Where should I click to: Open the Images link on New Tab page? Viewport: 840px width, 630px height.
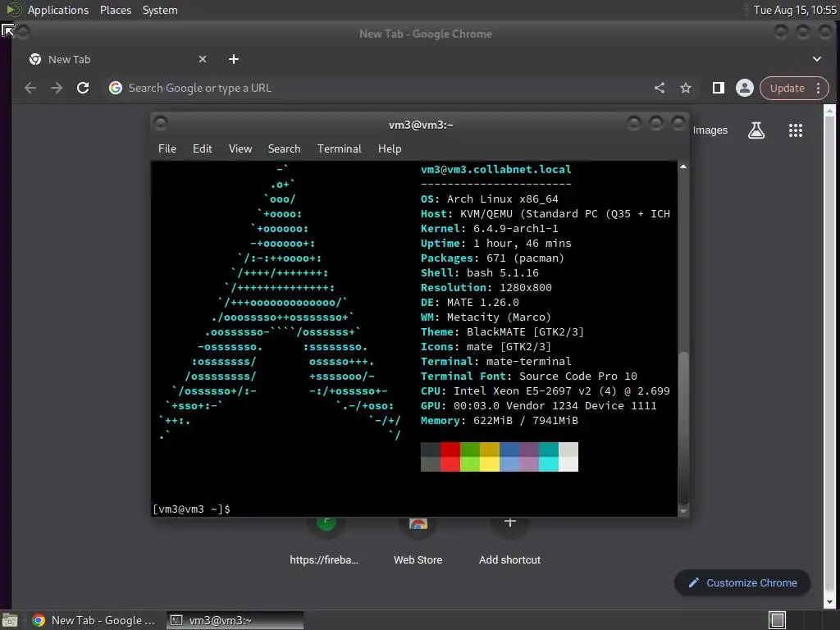710,130
